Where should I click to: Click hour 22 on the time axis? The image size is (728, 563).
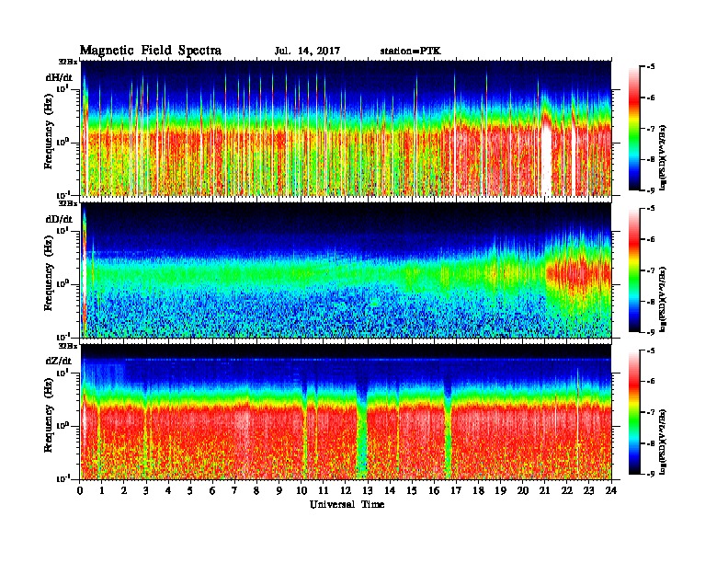click(567, 491)
